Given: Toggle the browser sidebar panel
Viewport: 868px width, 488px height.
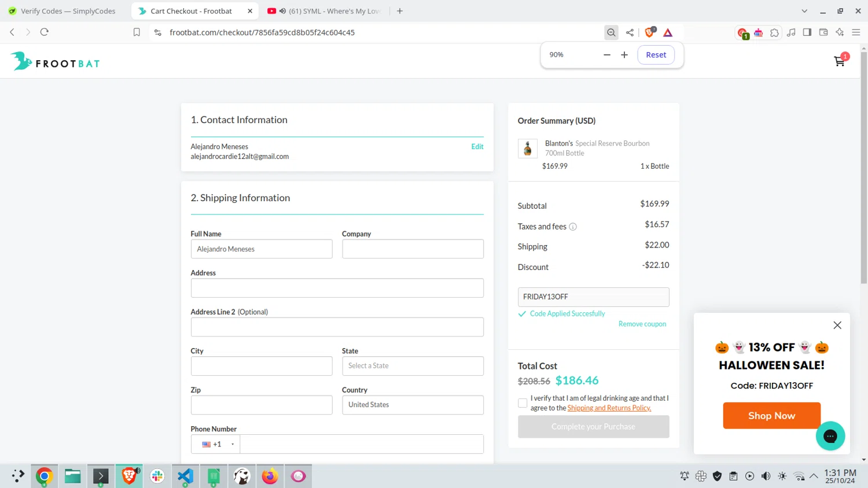Looking at the screenshot, I should pyautogui.click(x=807, y=32).
